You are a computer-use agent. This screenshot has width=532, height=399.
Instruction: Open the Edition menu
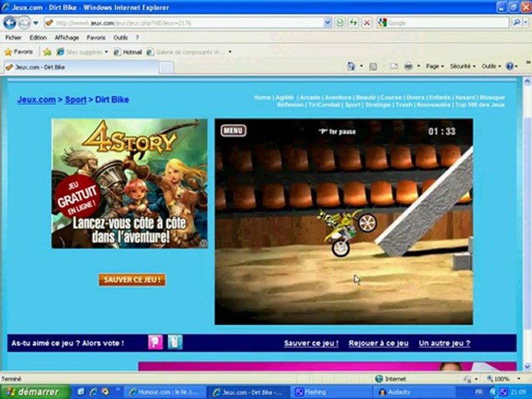(x=38, y=38)
